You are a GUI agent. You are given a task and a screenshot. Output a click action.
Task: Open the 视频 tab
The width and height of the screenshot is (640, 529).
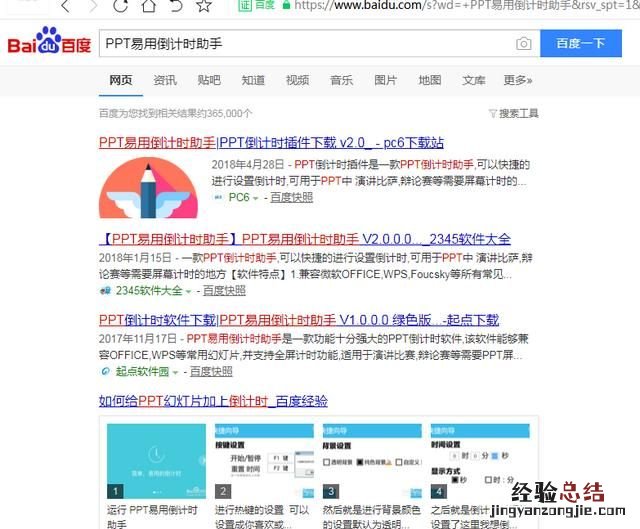(297, 80)
